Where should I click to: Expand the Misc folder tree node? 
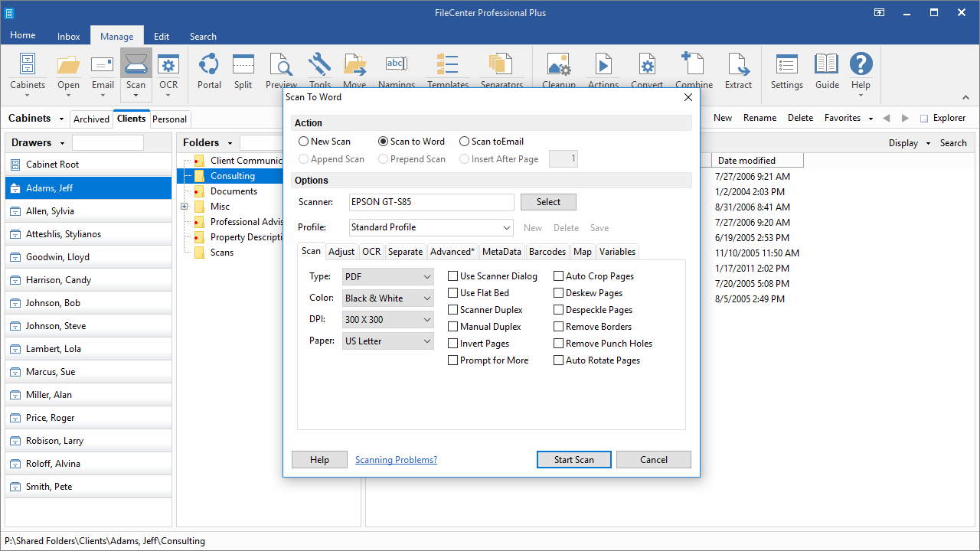click(x=184, y=207)
